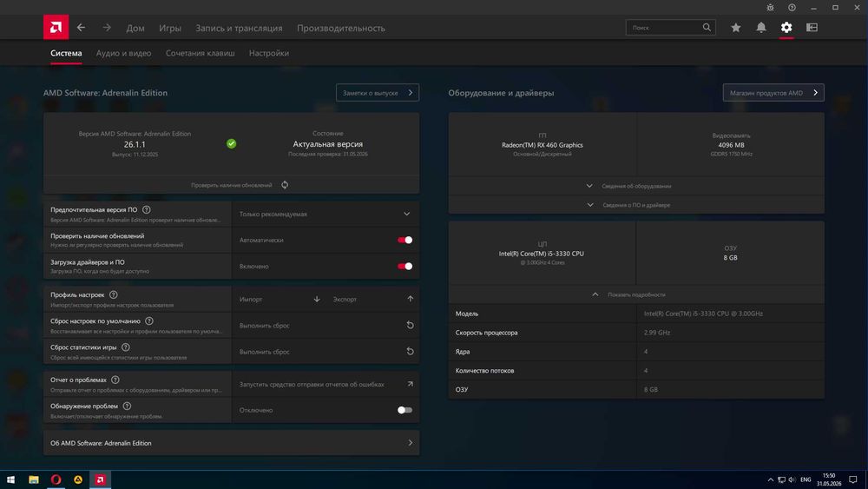Open the help question mark in title bar
Screen dimensions: 868x489
(x=792, y=7)
